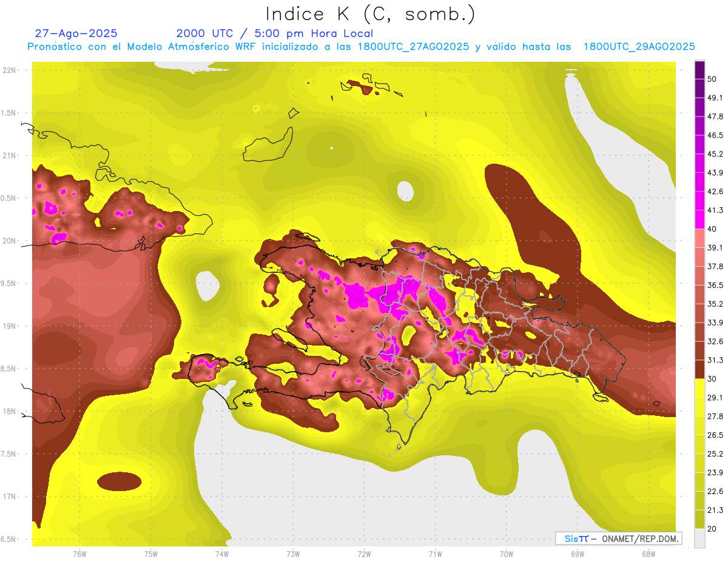This screenshot has height=562, width=728.
Task: Click the date label 27-Ago-2025
Action: (x=76, y=33)
